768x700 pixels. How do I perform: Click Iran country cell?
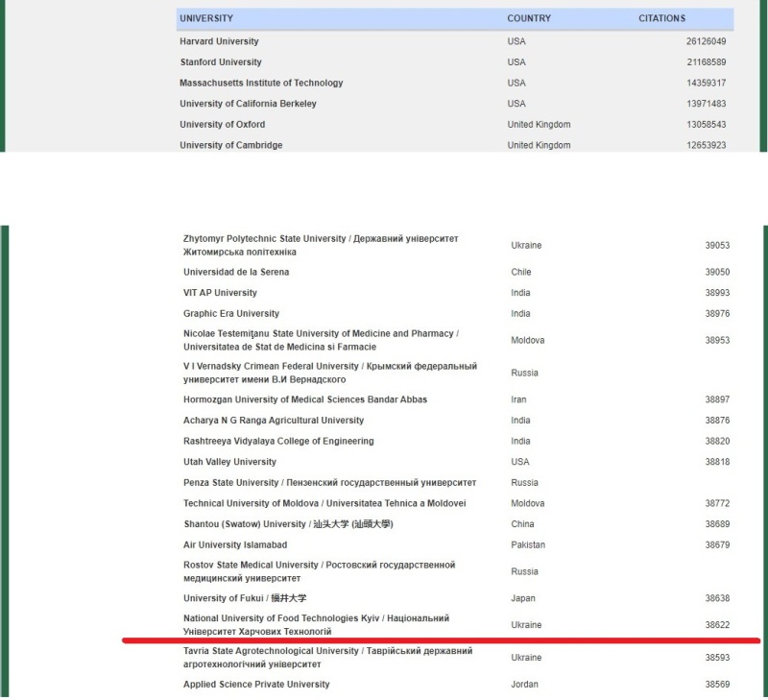[x=518, y=399]
